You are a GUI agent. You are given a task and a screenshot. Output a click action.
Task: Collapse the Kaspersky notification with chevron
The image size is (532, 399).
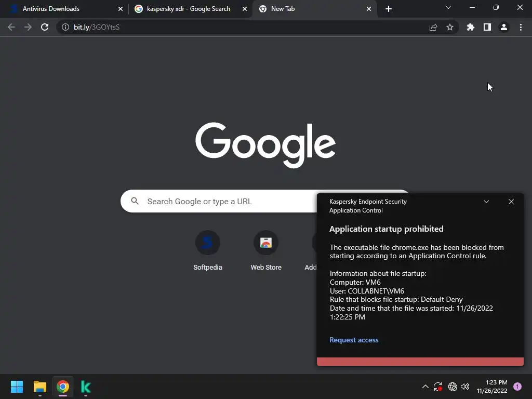point(486,202)
